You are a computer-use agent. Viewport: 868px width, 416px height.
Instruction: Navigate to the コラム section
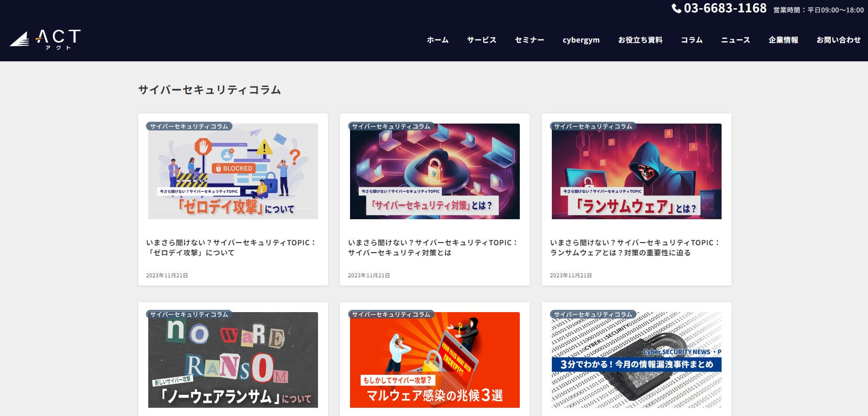pyautogui.click(x=691, y=40)
